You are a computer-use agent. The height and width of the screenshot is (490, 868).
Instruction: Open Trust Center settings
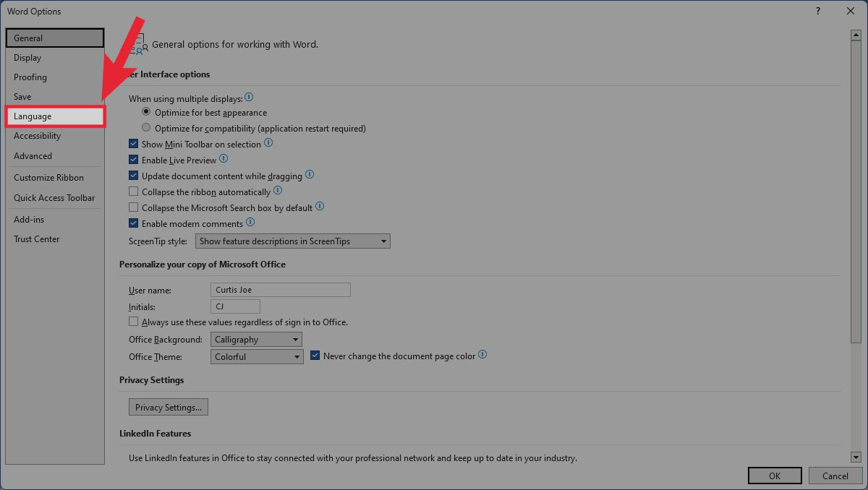pos(55,239)
